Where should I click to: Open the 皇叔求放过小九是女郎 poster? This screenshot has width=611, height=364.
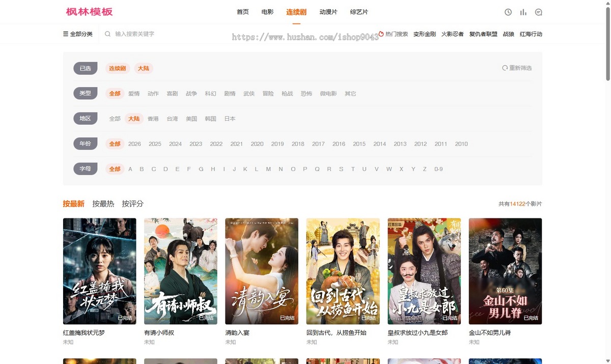424,271
